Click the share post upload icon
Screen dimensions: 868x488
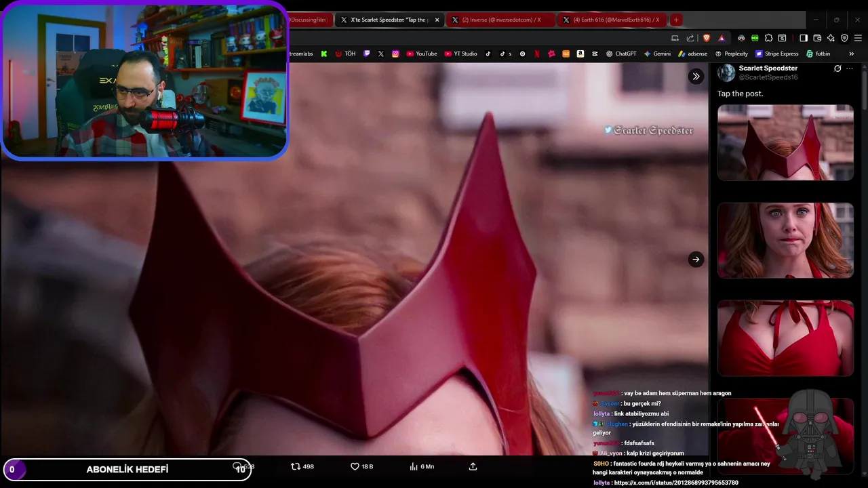[473, 466]
